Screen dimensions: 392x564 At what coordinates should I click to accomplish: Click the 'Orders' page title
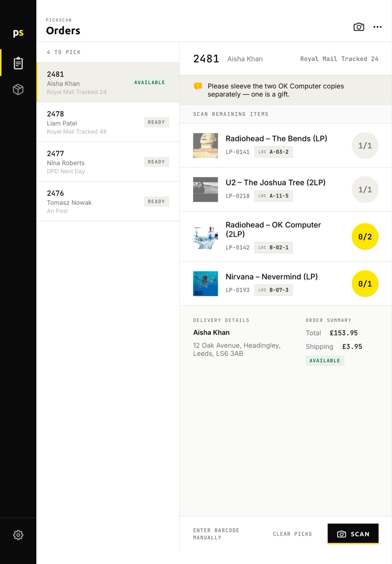tap(63, 31)
